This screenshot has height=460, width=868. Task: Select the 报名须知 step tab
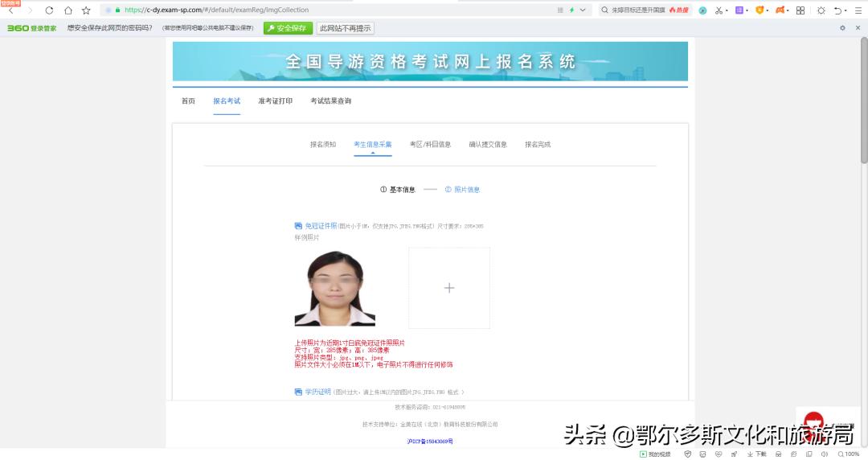click(x=323, y=144)
